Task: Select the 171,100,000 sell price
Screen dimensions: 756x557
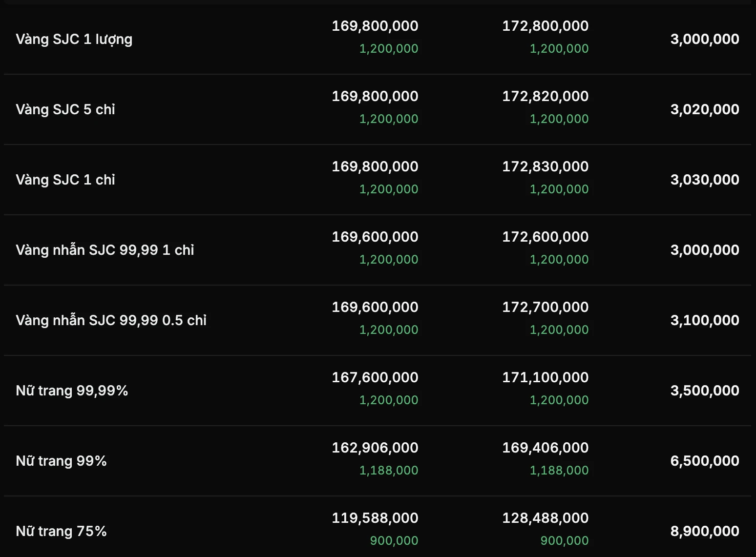Action: pos(545,377)
